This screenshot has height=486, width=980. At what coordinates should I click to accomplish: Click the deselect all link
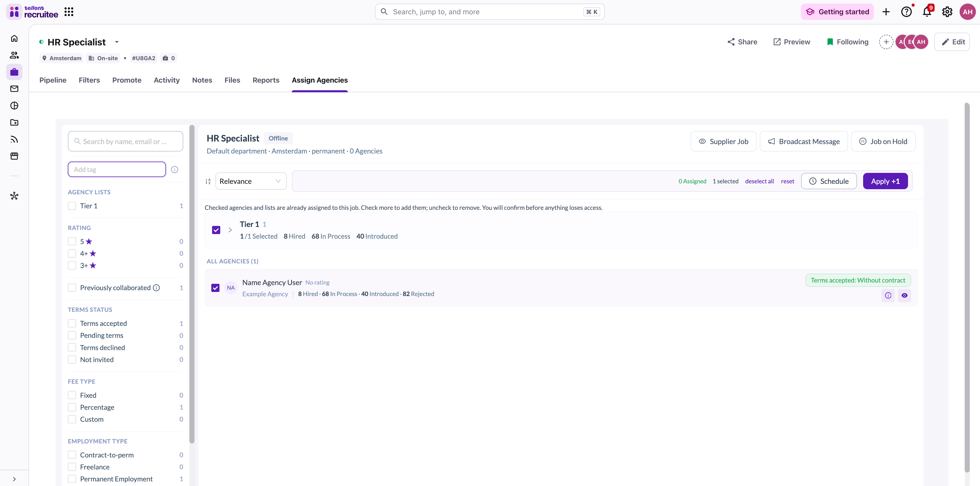(759, 181)
